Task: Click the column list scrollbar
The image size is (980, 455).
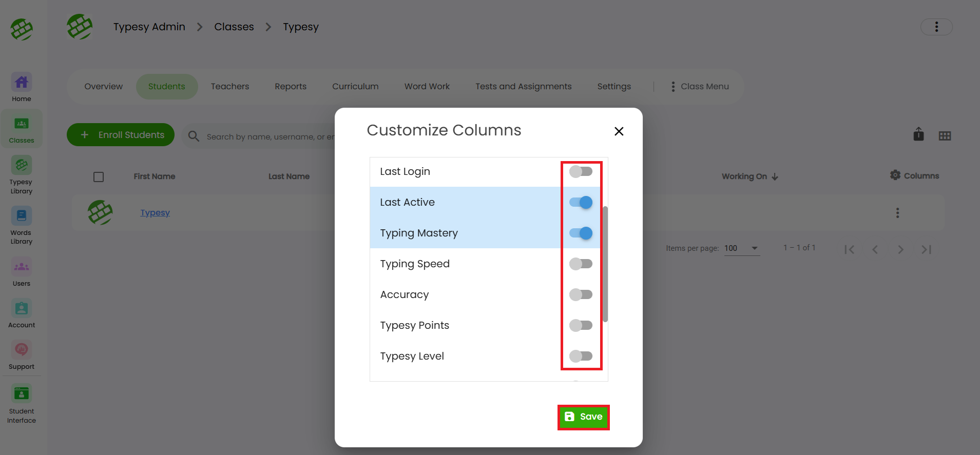Action: tap(605, 264)
